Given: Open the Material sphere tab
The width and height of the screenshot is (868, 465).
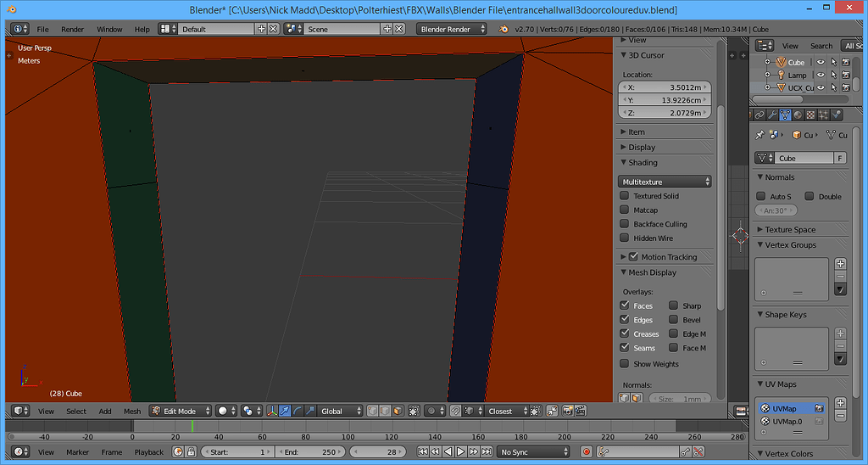Looking at the screenshot, I should pos(798,115).
